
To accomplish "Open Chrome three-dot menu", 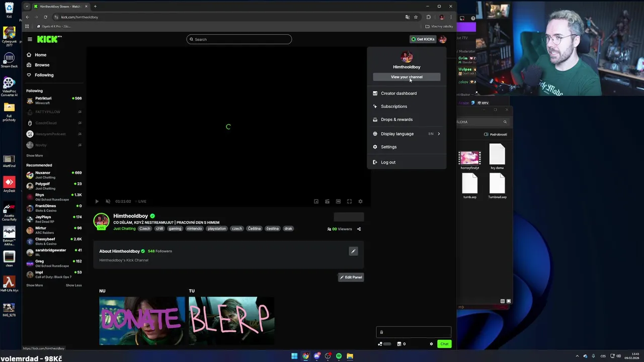I will coord(451,17).
